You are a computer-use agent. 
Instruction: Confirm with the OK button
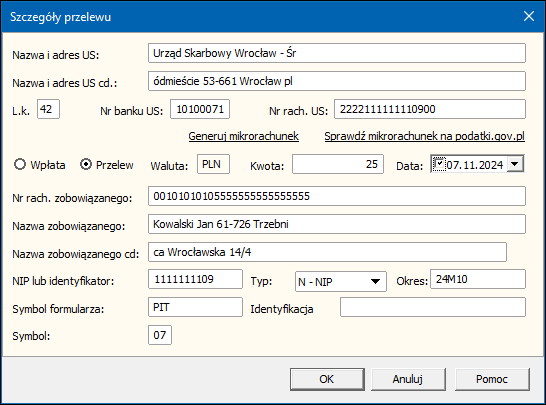click(327, 379)
